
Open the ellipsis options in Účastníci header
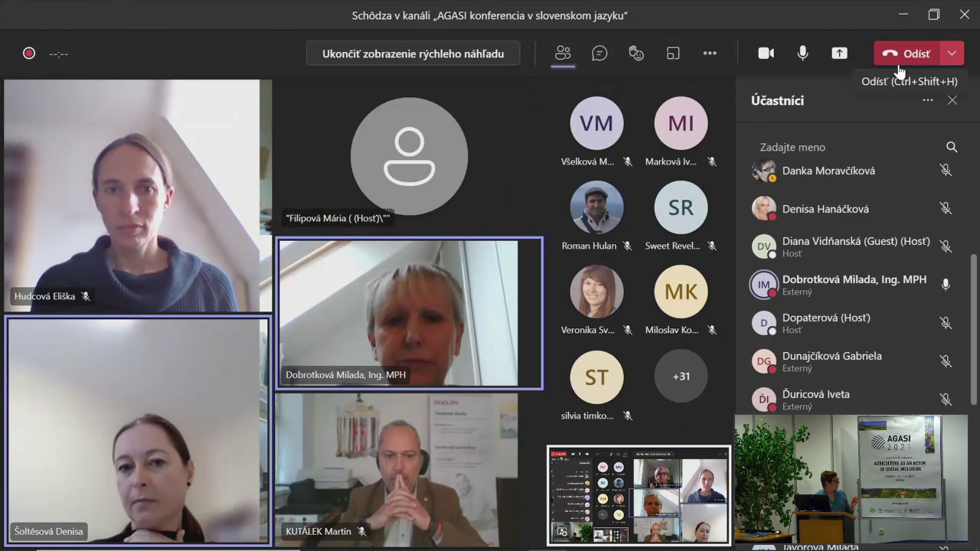click(928, 100)
